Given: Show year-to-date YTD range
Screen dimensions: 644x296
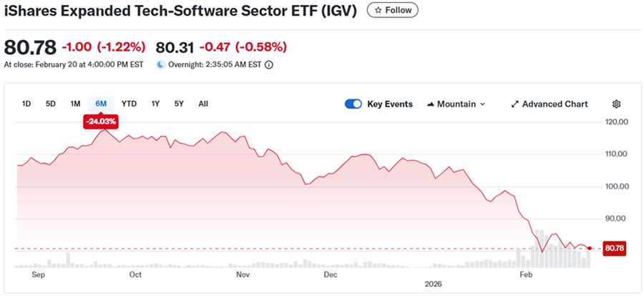Looking at the screenshot, I should pyautogui.click(x=129, y=104).
